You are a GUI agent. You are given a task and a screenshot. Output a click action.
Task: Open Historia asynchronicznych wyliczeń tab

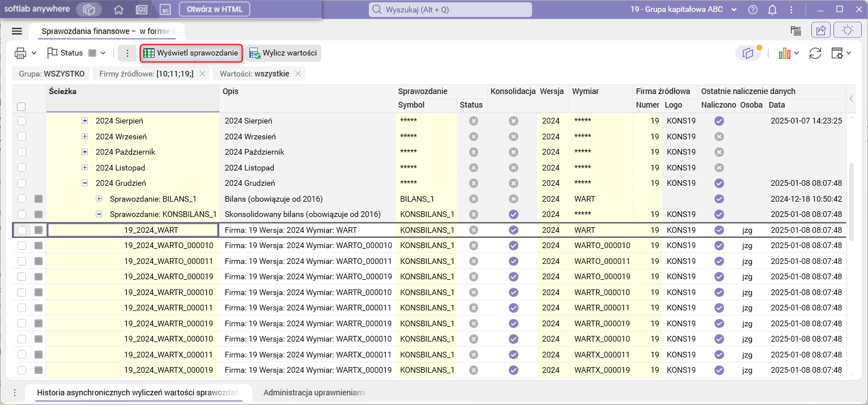click(138, 393)
